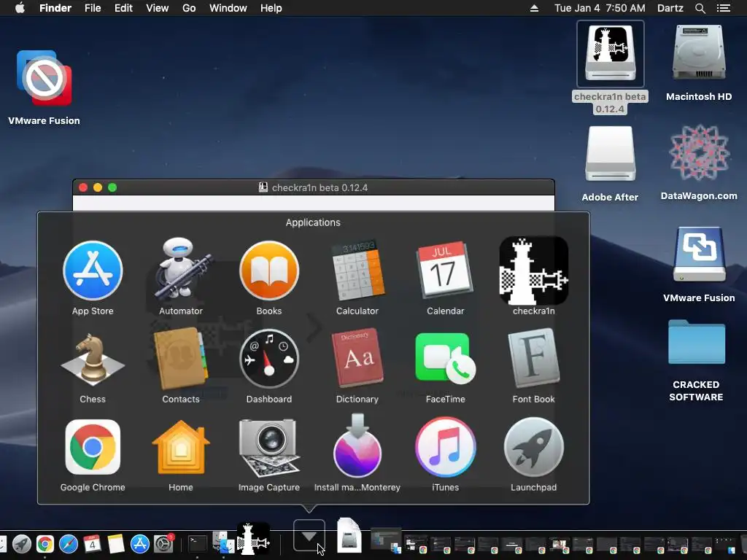Open the View menu
This screenshot has height=560, width=747.
158,8
